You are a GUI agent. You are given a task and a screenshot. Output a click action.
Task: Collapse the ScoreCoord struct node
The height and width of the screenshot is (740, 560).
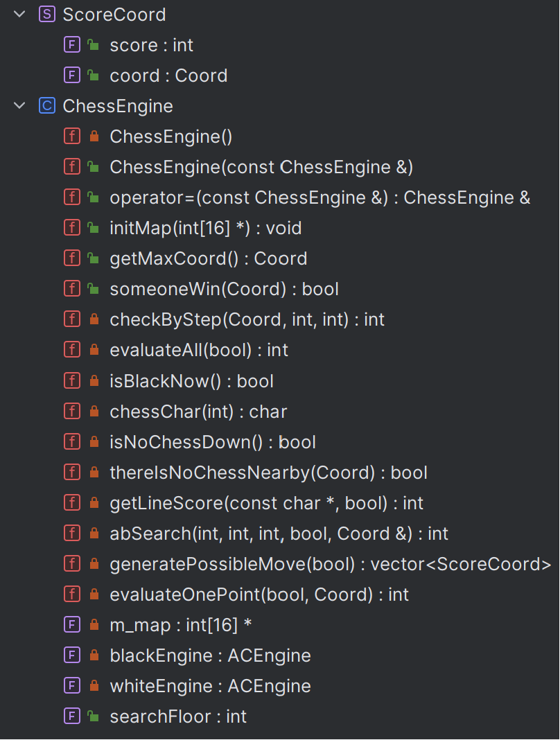point(19,14)
